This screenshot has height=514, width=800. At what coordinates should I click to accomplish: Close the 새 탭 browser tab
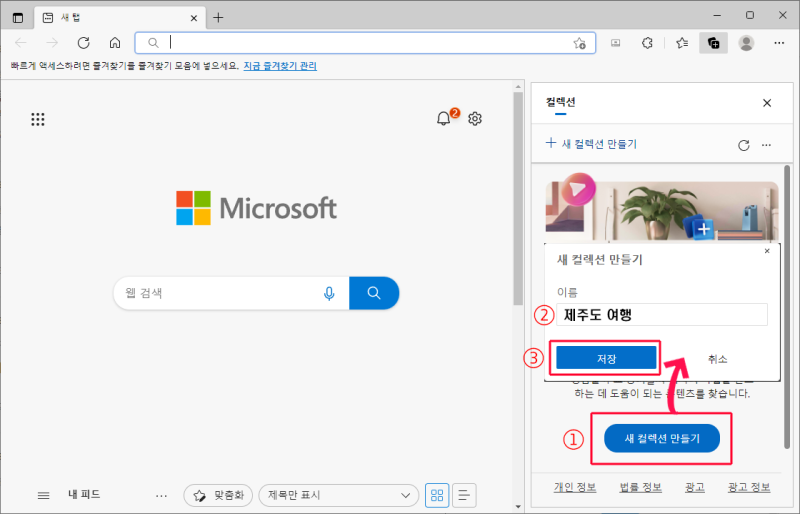coord(194,18)
